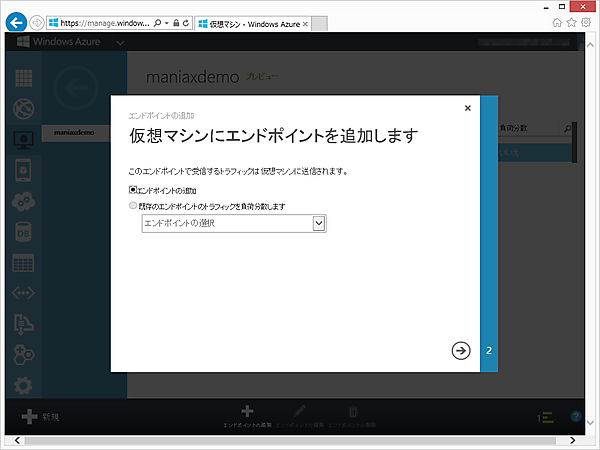This screenshot has width=600, height=450.
Task: Open the Web Sites sidebar icon
Action: click(x=24, y=109)
